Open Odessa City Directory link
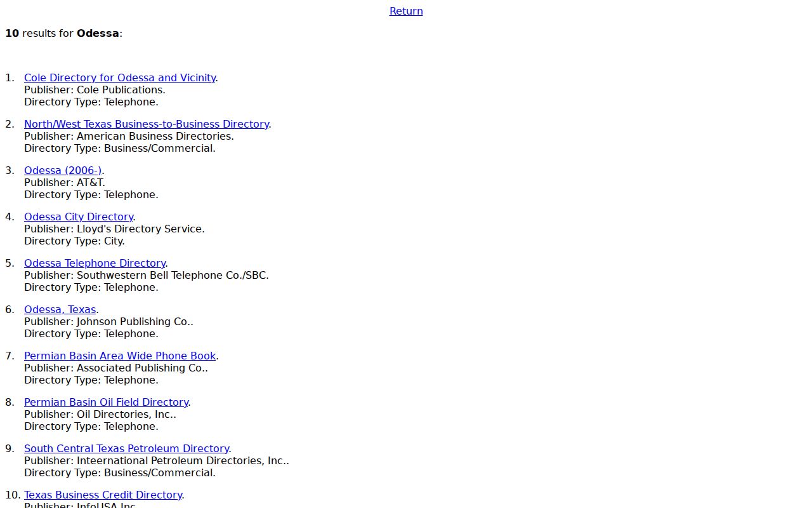 (x=79, y=217)
